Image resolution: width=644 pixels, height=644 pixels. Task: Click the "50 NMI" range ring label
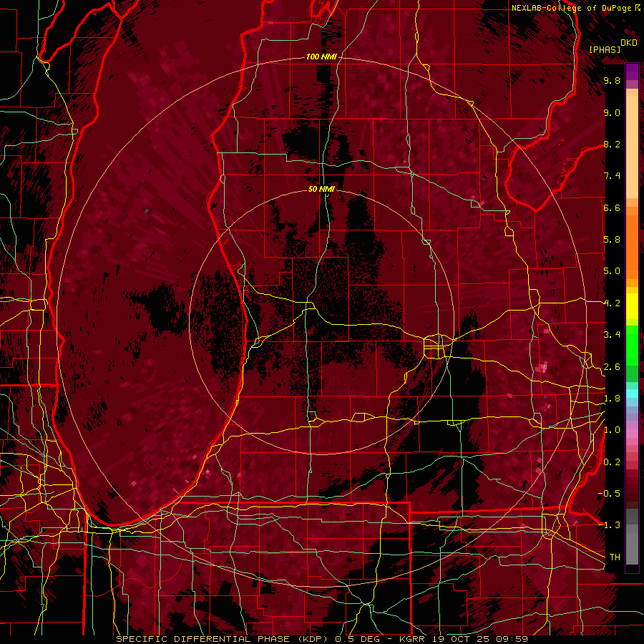pos(321,189)
